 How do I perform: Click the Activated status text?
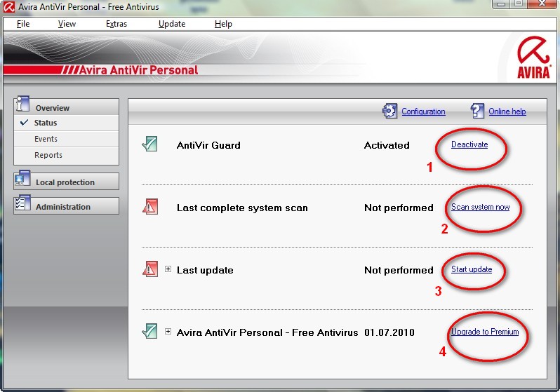click(387, 145)
